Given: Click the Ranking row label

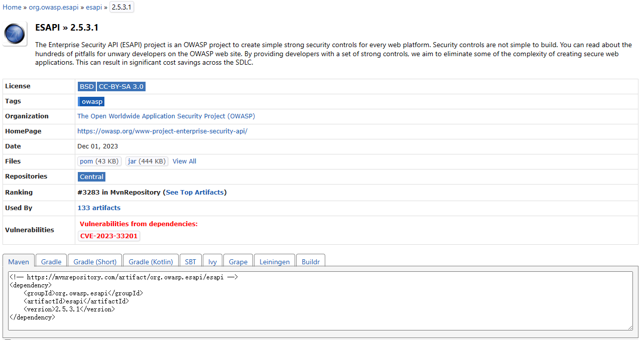Looking at the screenshot, I should point(19,192).
